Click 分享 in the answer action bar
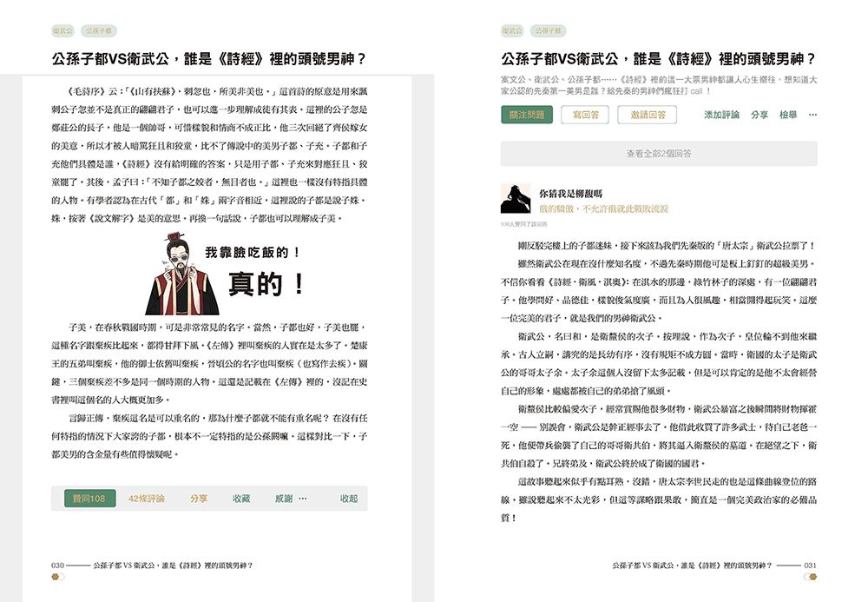The width and height of the screenshot is (868, 602). 199,499
